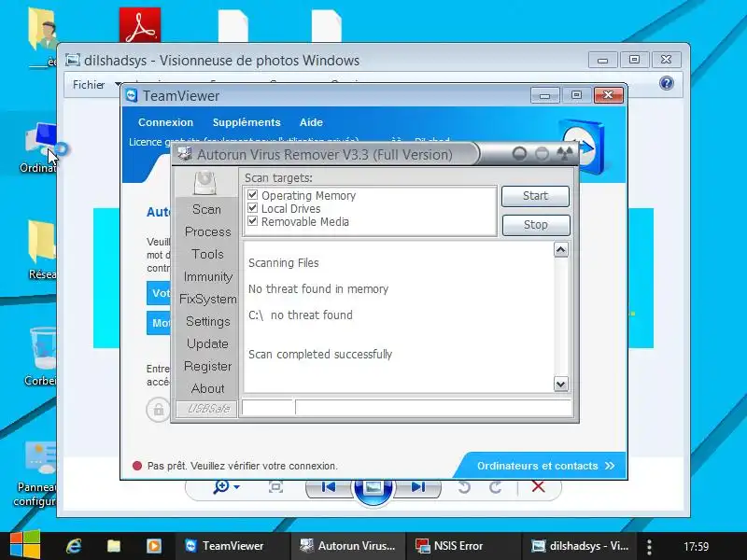
Task: Click the 17:59 taskbar clock
Action: click(696, 546)
